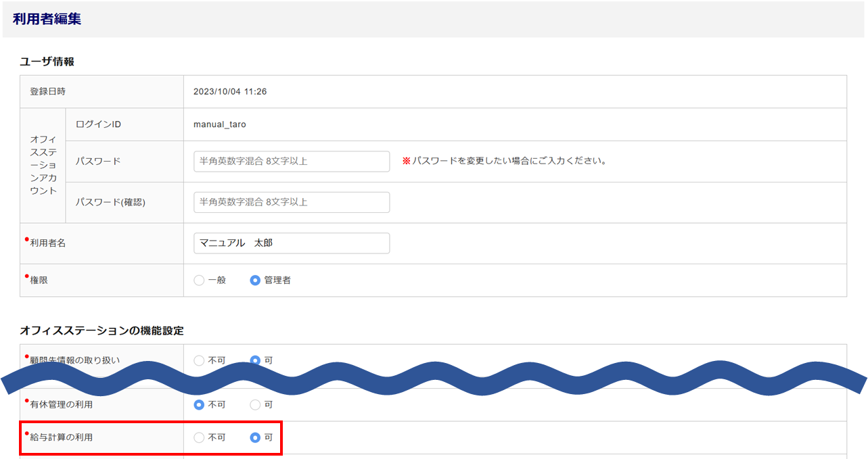The height and width of the screenshot is (459, 868).
Task: Click the 有休管理の利用 row label
Action: coord(62,405)
